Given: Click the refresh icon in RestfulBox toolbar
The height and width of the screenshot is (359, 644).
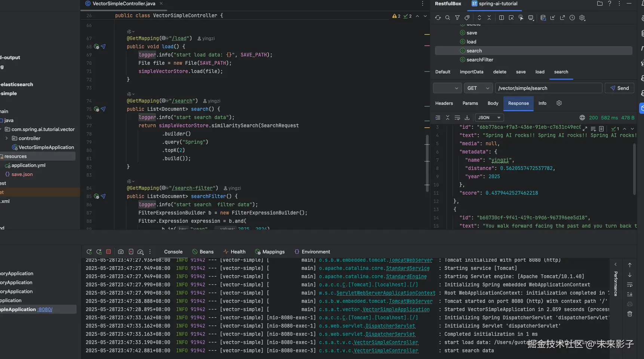Looking at the screenshot, I should point(438,18).
